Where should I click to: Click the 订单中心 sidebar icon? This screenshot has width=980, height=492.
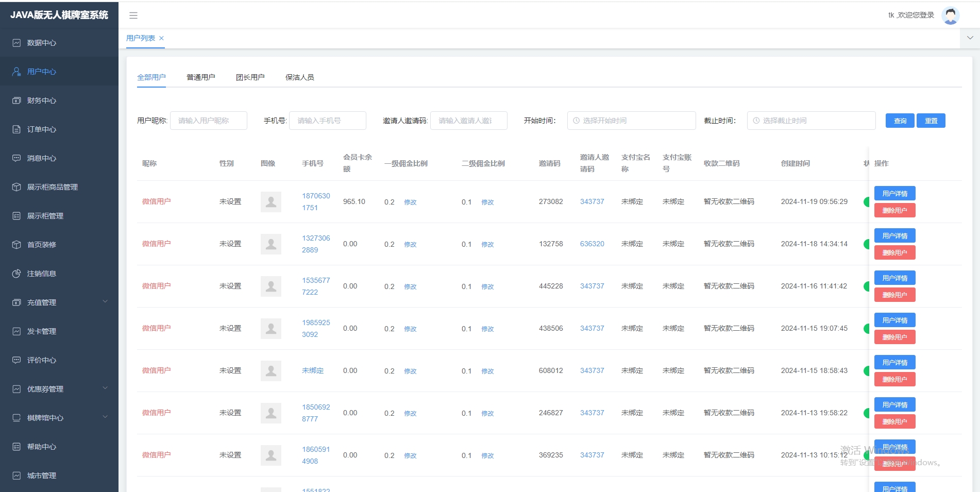pos(16,129)
